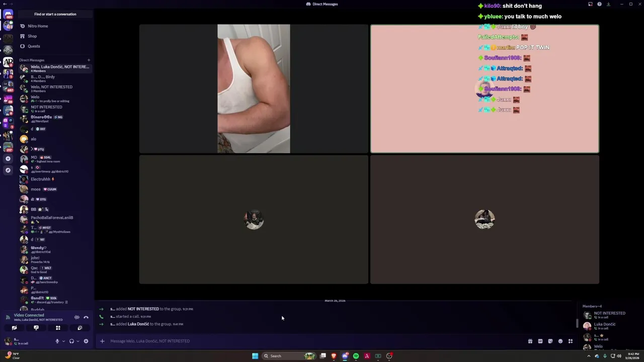This screenshot has height=362, width=644.
Task: Click NOT INTERESTED in the members list
Action: click(x=610, y=315)
